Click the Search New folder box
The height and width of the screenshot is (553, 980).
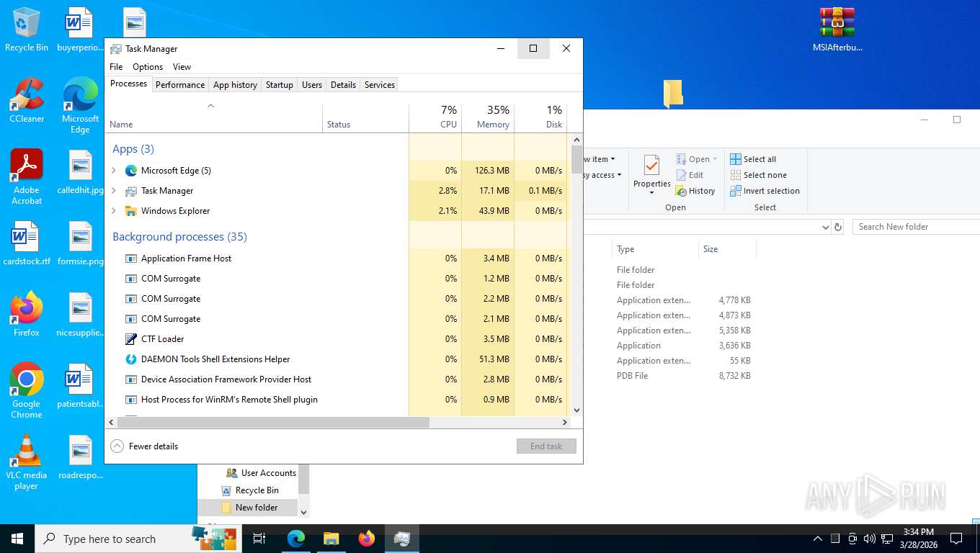click(x=916, y=227)
